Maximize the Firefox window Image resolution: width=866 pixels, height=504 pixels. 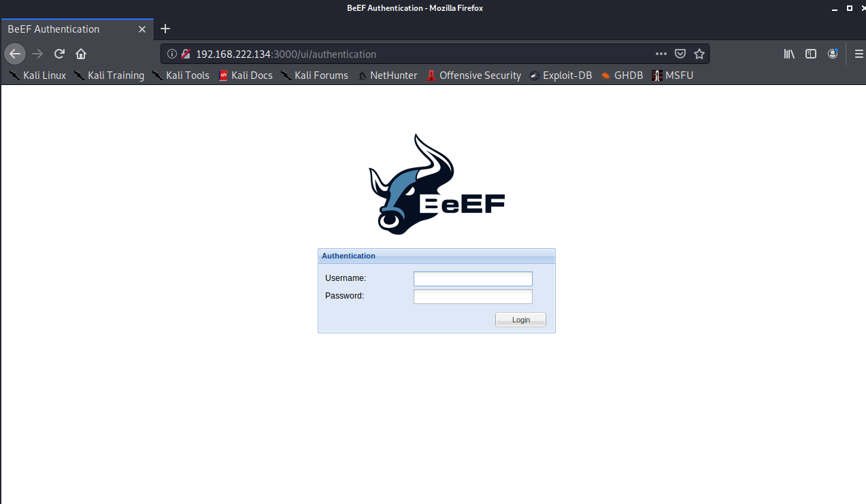coord(848,8)
